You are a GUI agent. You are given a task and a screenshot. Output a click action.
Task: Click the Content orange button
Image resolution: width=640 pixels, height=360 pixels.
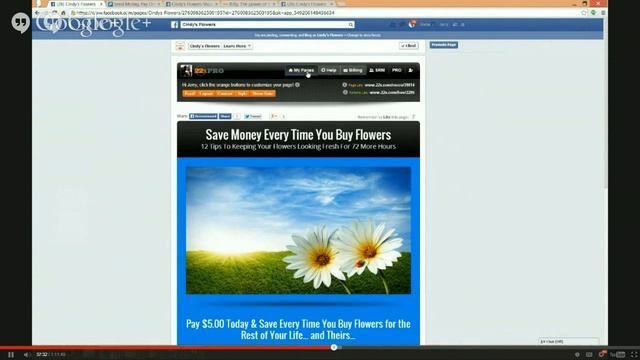(x=224, y=93)
